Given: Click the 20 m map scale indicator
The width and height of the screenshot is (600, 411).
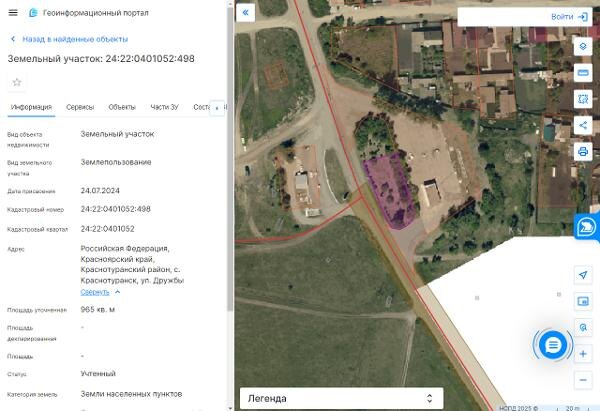Looking at the screenshot, I should tap(572, 408).
